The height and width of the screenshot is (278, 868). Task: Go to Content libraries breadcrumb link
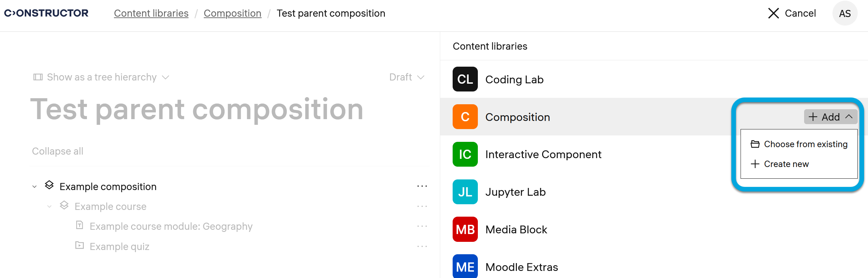point(151,13)
